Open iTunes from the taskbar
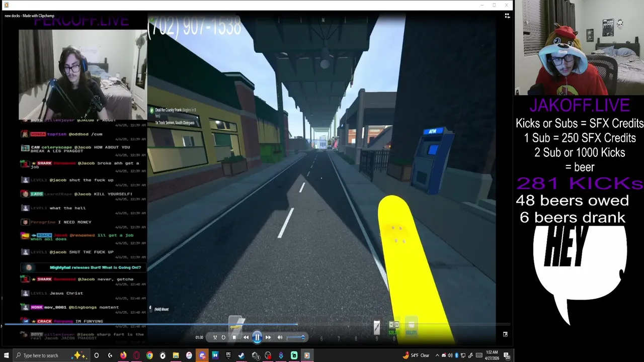The image size is (644, 362). (189, 355)
